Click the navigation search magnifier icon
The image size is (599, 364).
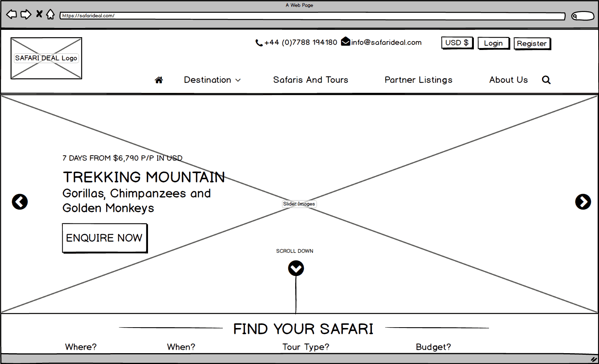point(546,80)
